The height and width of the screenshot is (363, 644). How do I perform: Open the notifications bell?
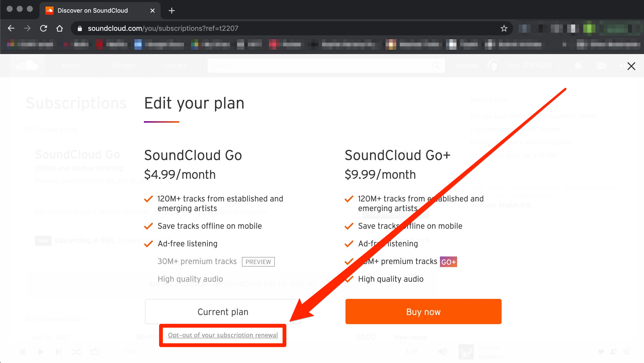578,66
